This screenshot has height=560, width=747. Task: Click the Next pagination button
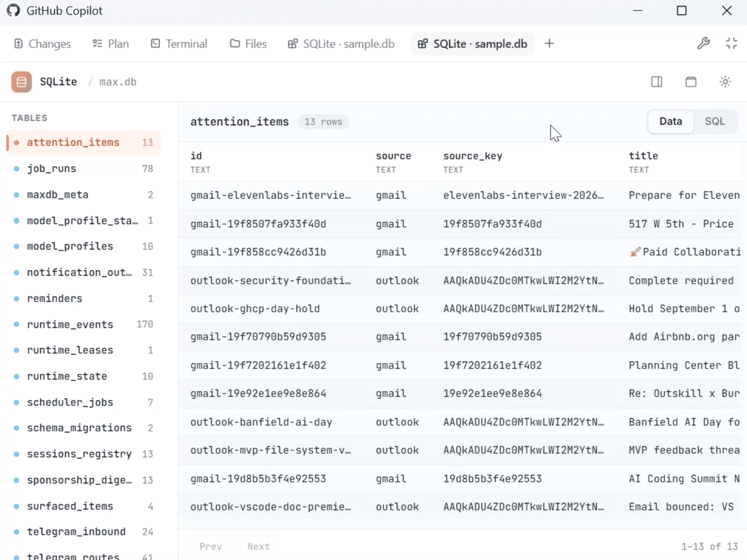point(259,546)
